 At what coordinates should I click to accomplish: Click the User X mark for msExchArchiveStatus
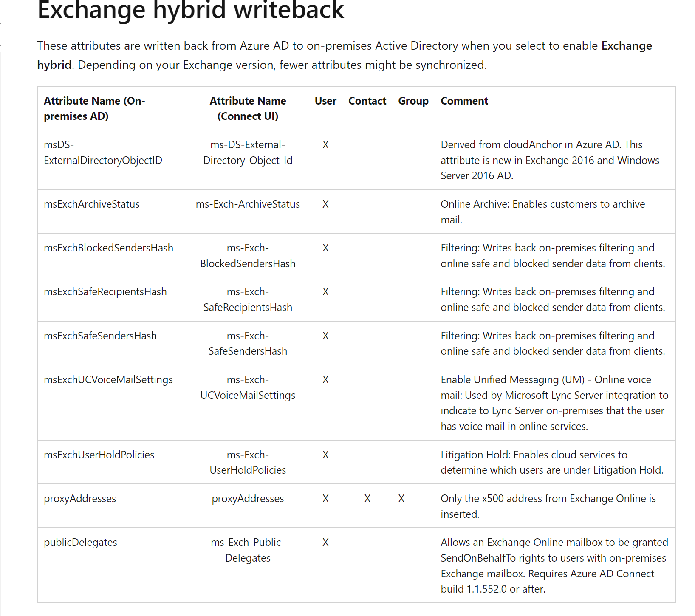(325, 204)
